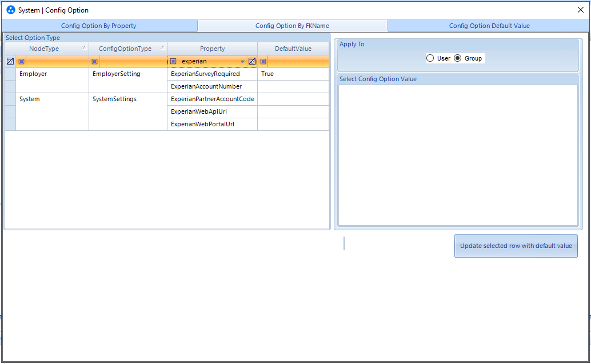
Task: Click the DefaultValue filter input field
Action: 298,61
